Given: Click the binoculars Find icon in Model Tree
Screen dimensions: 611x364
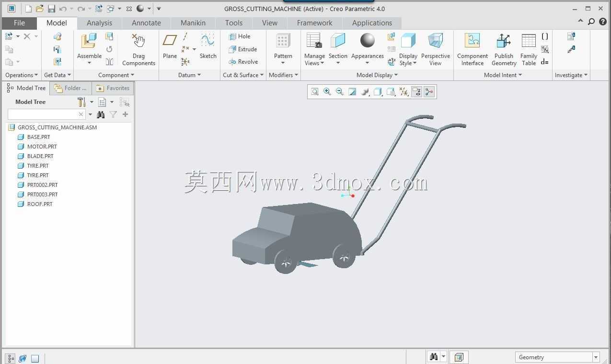Looking at the screenshot, I should point(101,114).
